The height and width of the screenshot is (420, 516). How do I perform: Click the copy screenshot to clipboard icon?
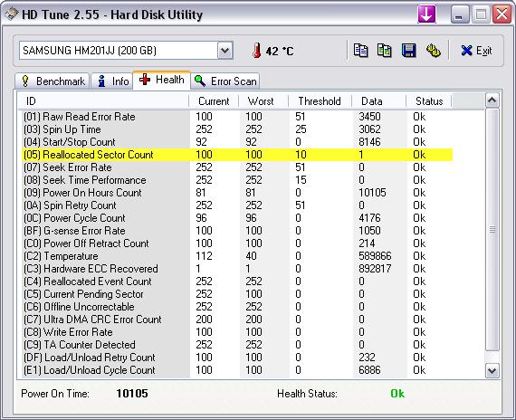(x=385, y=51)
